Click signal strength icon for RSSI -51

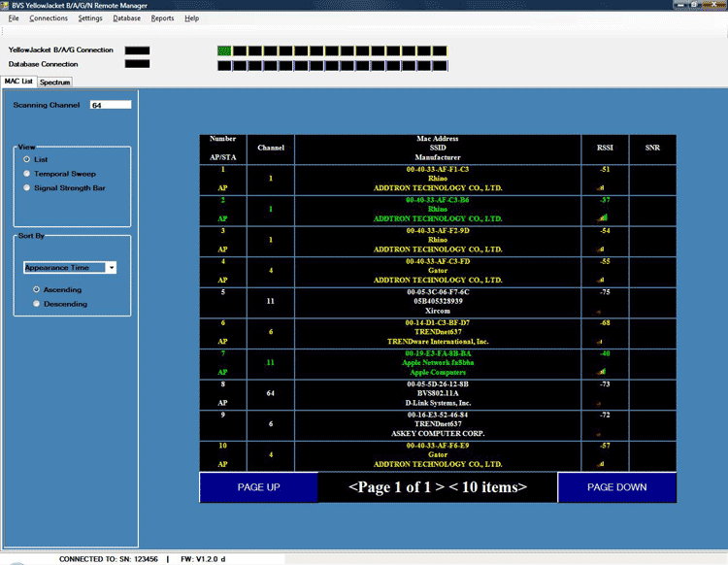click(x=601, y=188)
